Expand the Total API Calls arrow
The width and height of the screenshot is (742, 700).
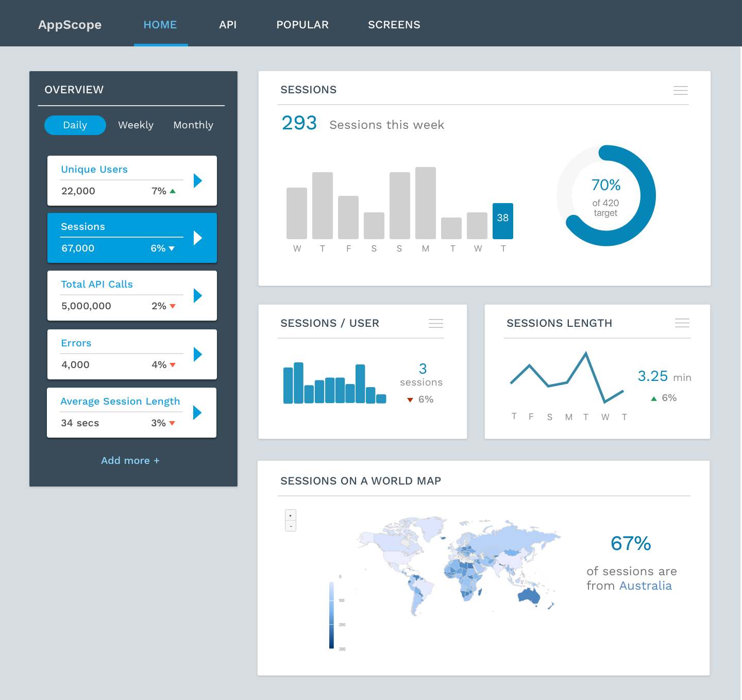coord(197,295)
